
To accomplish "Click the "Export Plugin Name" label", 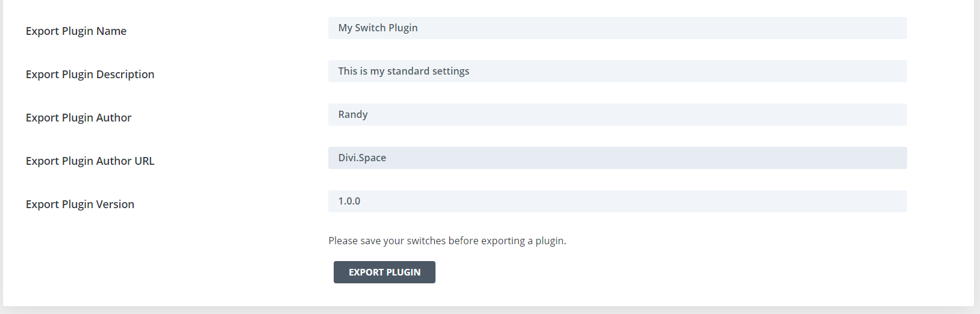I will pos(76,31).
